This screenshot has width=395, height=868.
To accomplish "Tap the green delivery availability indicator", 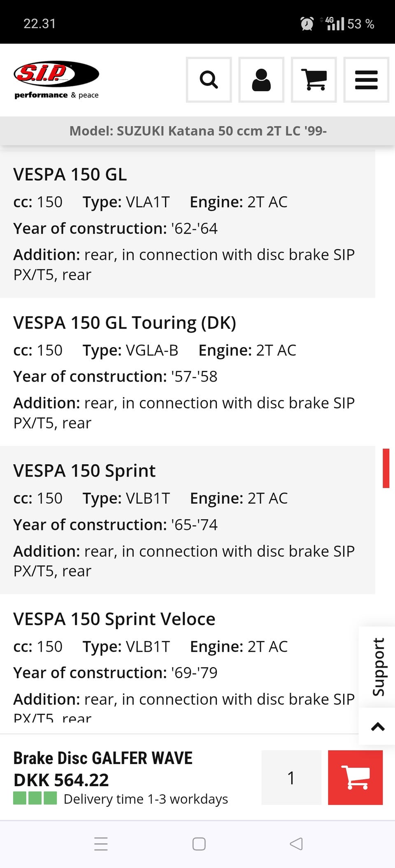I will pos(35,798).
